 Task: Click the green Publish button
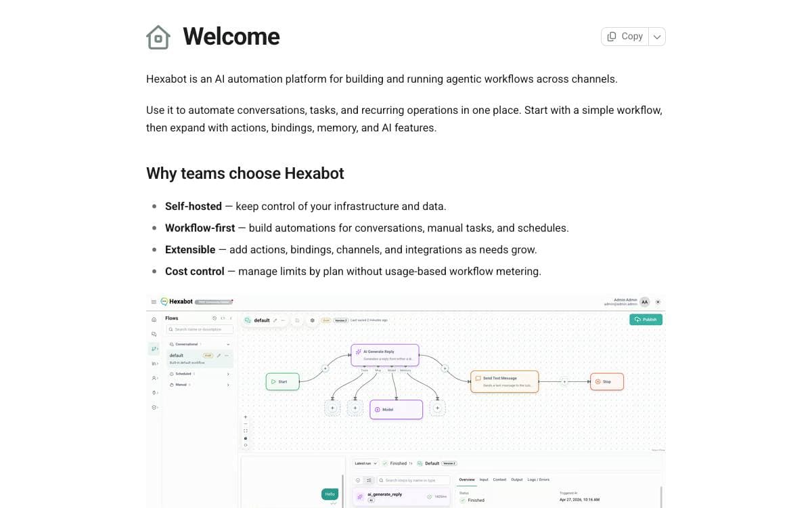[x=646, y=320]
